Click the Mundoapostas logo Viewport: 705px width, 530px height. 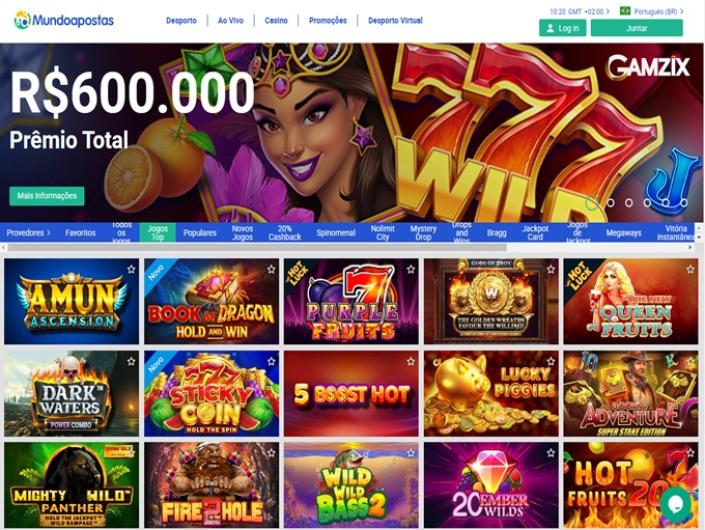coord(64,20)
